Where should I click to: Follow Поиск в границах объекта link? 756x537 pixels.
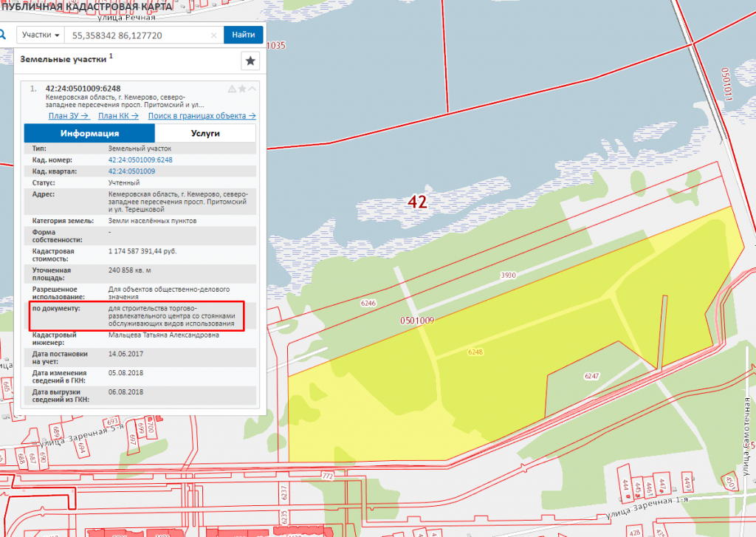[x=202, y=115]
